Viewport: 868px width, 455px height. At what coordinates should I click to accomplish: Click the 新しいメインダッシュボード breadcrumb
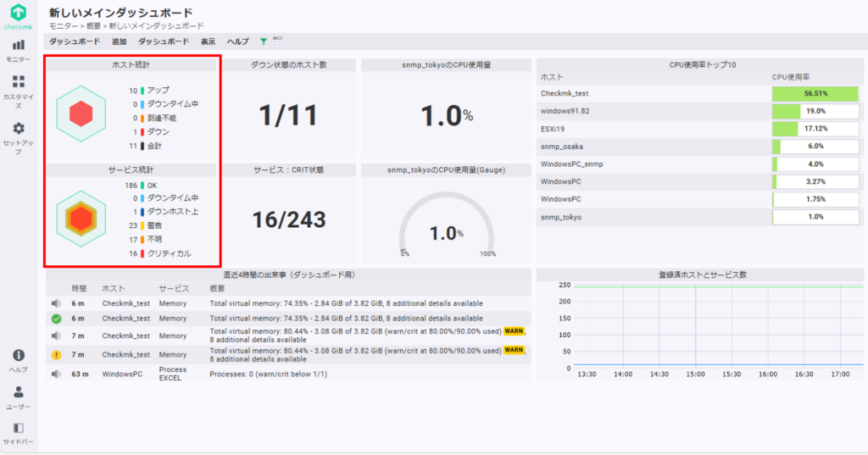click(x=156, y=26)
